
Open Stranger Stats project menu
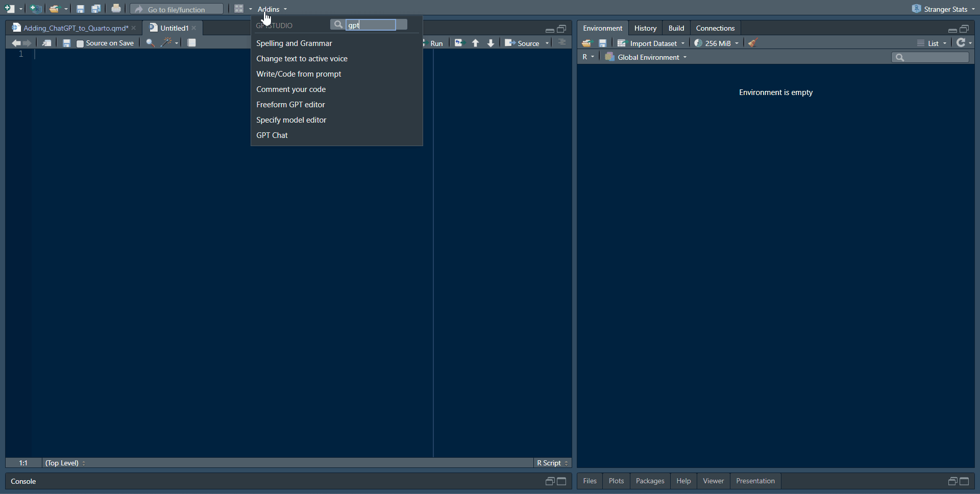point(943,9)
